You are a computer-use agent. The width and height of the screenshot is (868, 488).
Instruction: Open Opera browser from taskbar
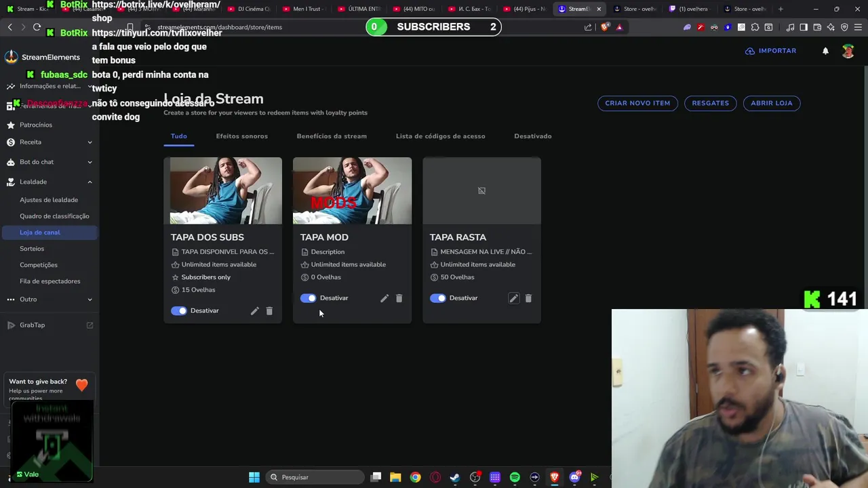[x=435, y=477]
